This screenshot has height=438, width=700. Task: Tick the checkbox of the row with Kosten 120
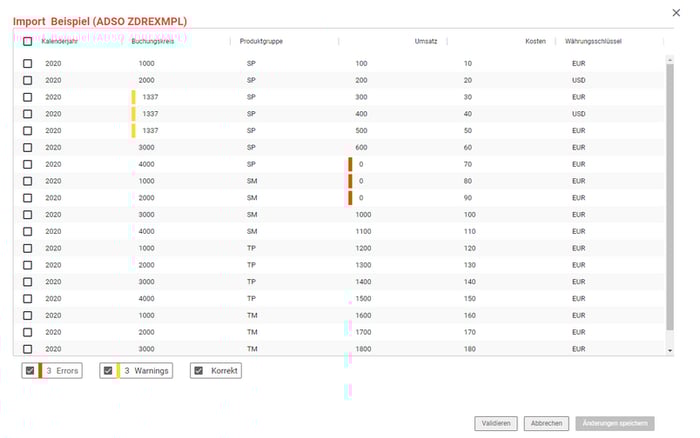(x=28, y=248)
